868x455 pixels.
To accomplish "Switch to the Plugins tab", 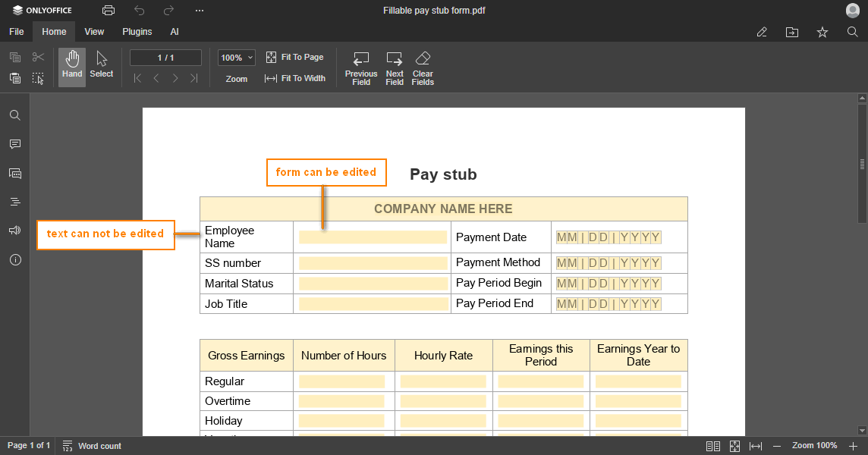I will click(137, 32).
